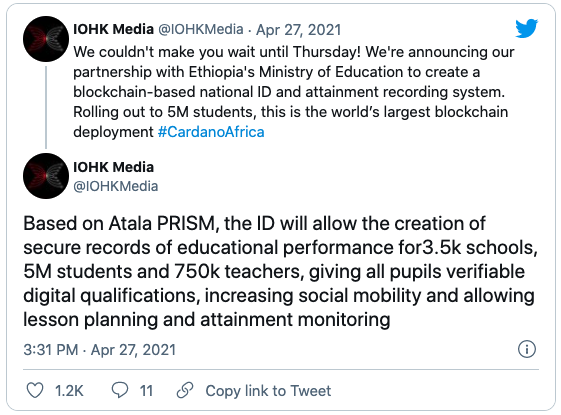Click the 1.2K likes count

click(x=69, y=391)
